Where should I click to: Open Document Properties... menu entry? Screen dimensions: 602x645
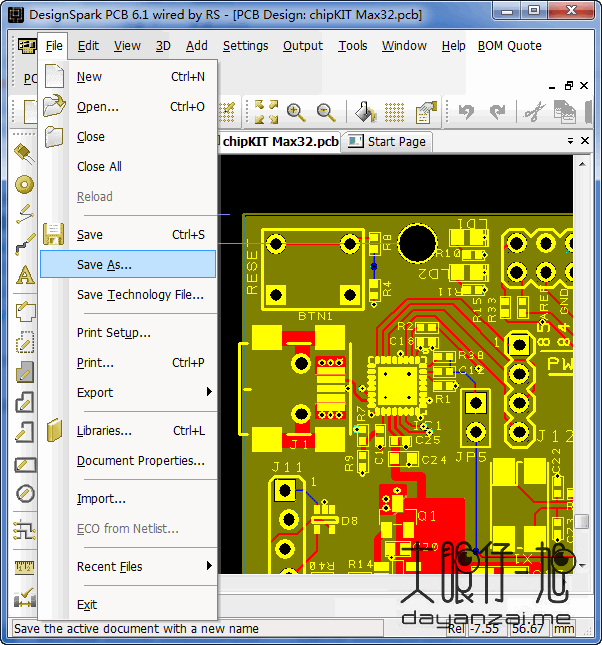[x=128, y=460]
